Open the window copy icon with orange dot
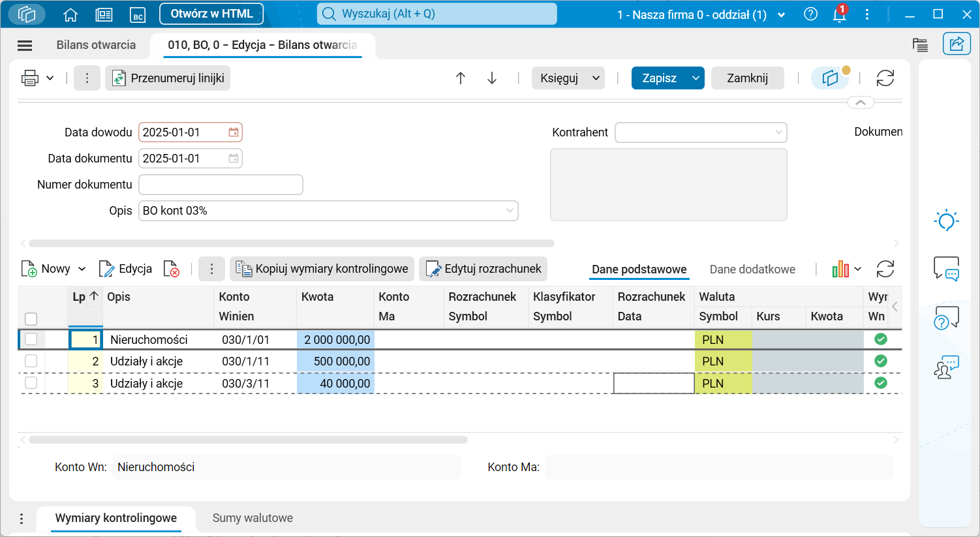The image size is (980, 537). (830, 78)
